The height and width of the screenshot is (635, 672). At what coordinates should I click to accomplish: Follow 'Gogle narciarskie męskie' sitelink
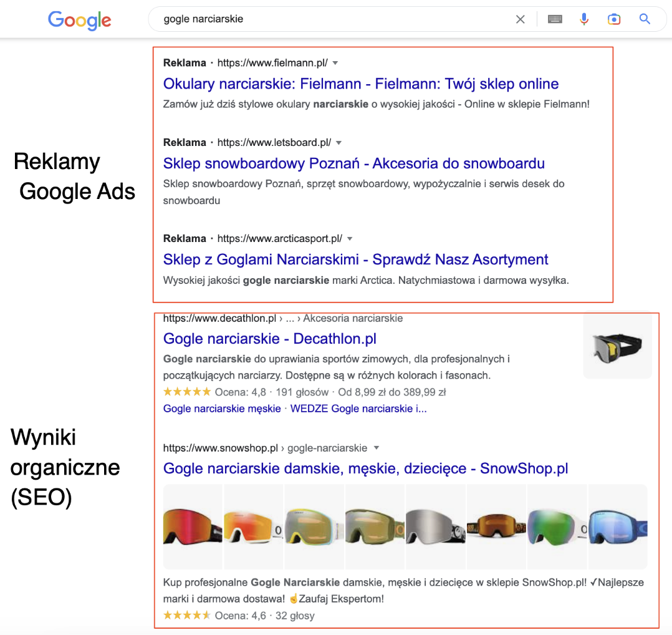(222, 409)
